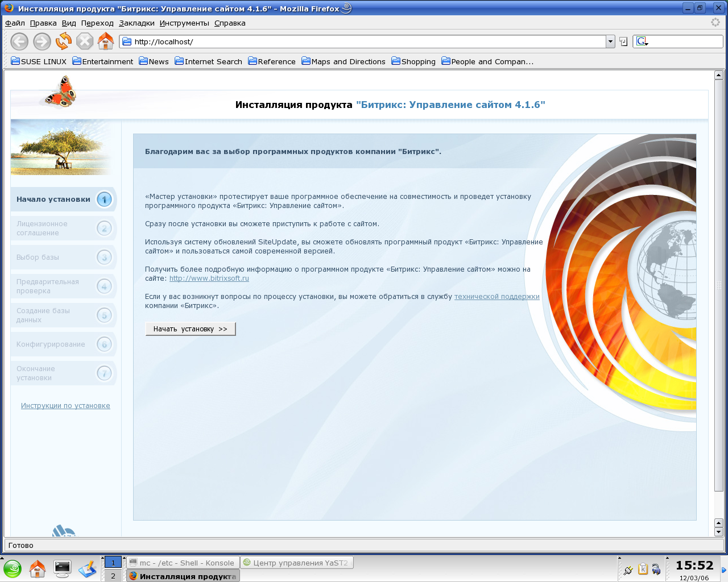728x582 pixels.
Task: Click the Bitrix butterfly logo
Action: [61, 92]
